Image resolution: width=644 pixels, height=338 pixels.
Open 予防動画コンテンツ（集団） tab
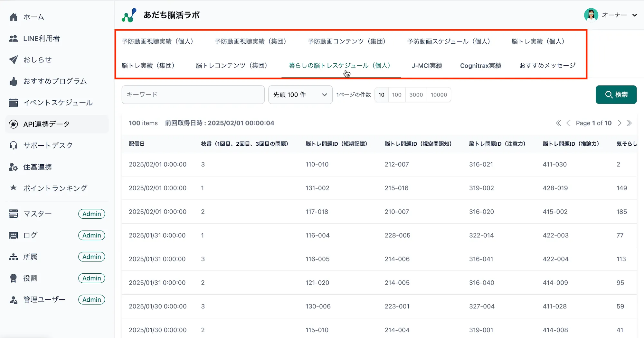[346, 41]
